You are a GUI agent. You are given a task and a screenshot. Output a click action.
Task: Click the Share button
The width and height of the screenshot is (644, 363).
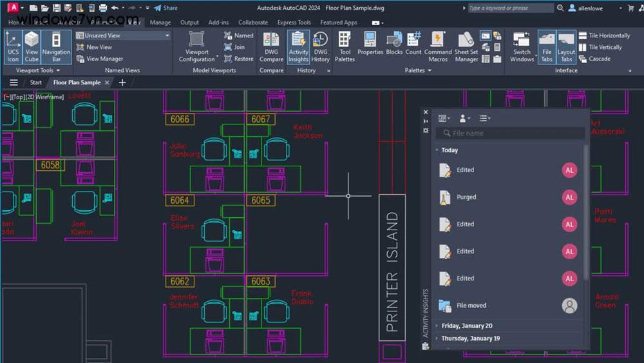point(166,8)
